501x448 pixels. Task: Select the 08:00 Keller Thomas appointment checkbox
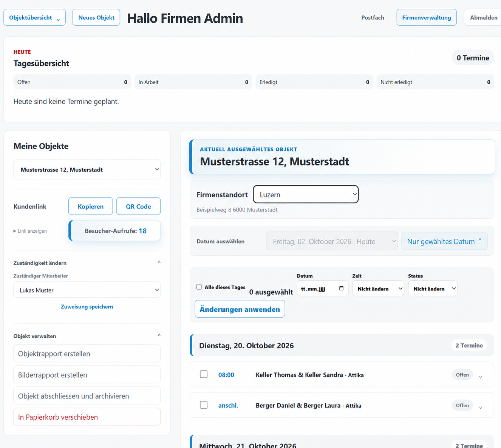(204, 374)
